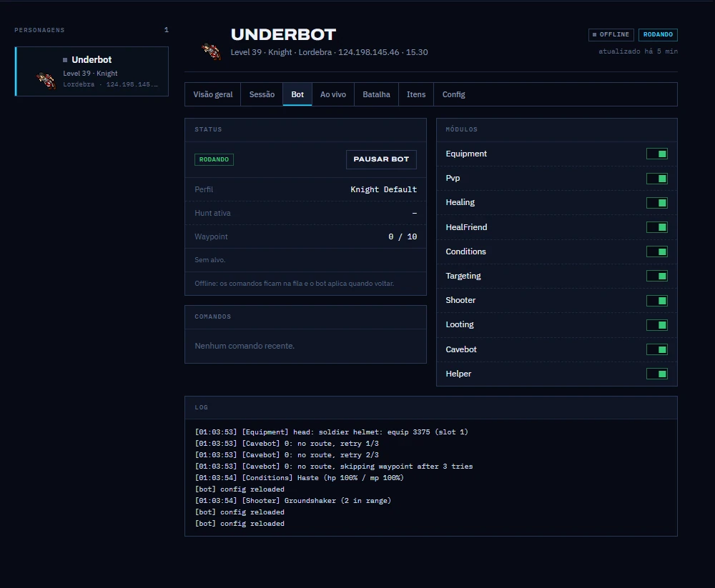
Task: Click the Cavebot module label
Action: click(x=461, y=349)
